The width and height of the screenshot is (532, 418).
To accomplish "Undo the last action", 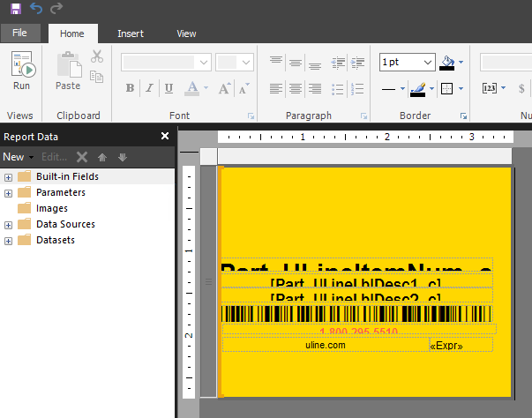I will (36, 8).
